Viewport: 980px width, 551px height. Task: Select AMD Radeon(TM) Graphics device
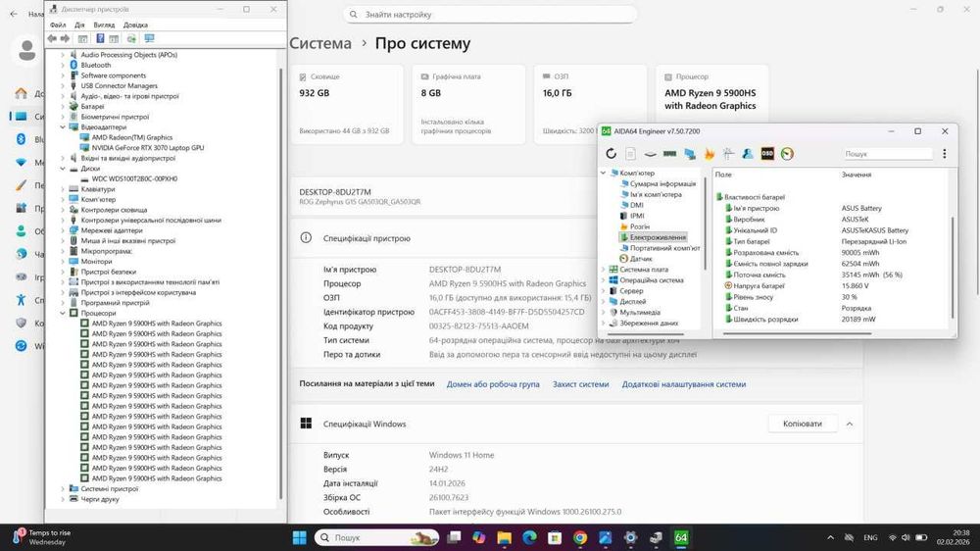[132, 137]
